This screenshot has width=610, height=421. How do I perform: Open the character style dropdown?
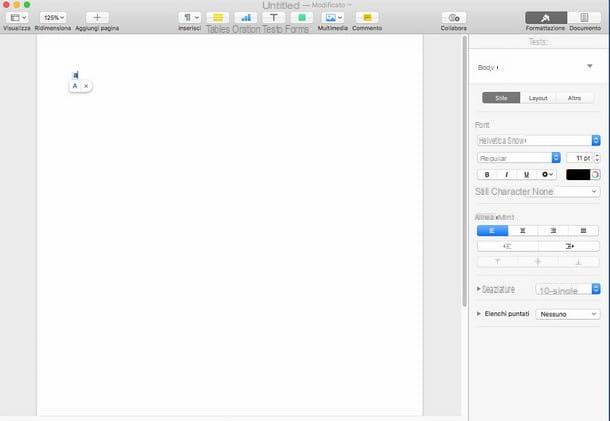538,191
